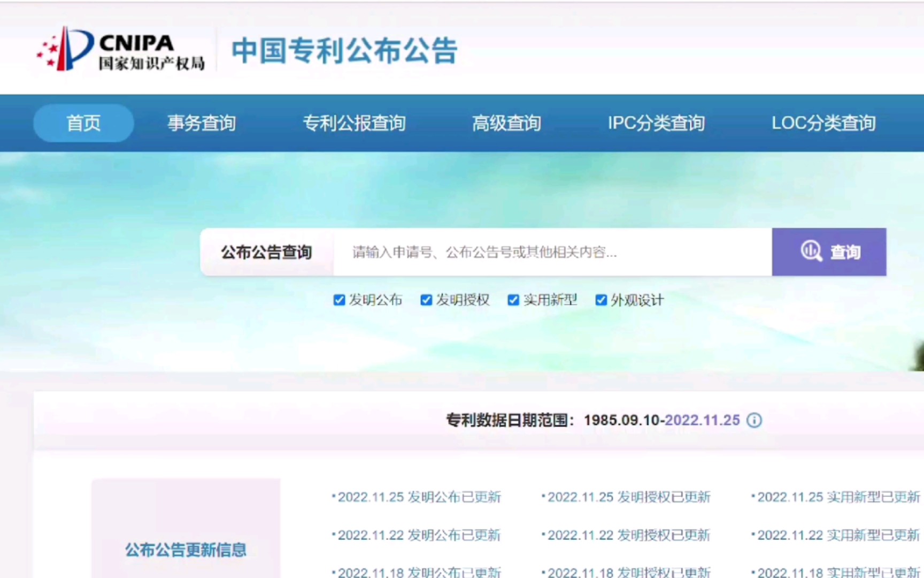Toggle the 发明公布 checkbox

point(339,300)
